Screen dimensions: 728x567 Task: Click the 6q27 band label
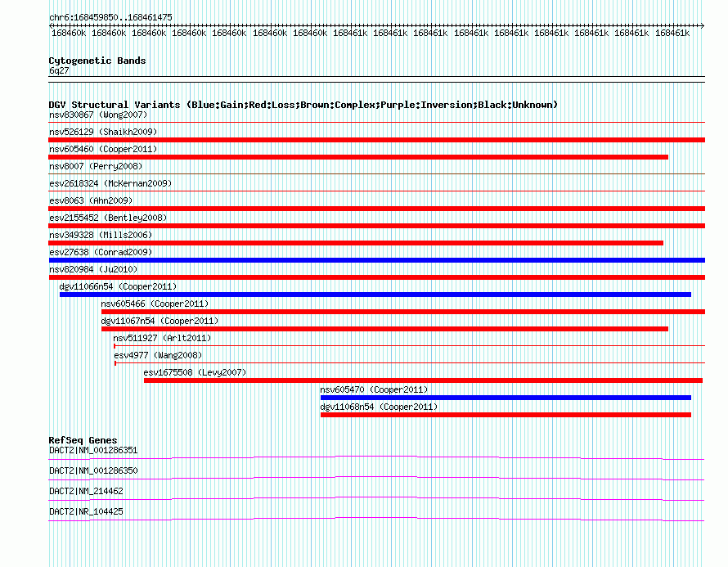(x=59, y=70)
